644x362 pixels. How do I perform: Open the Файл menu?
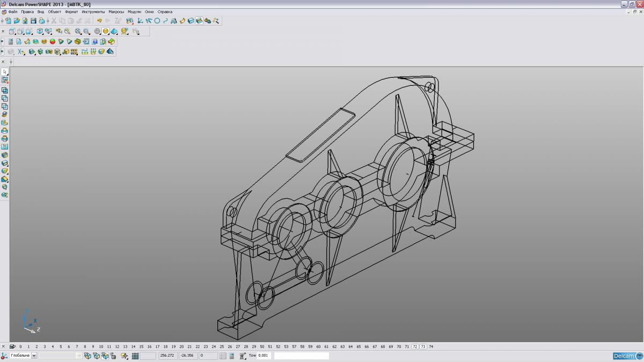click(x=13, y=11)
